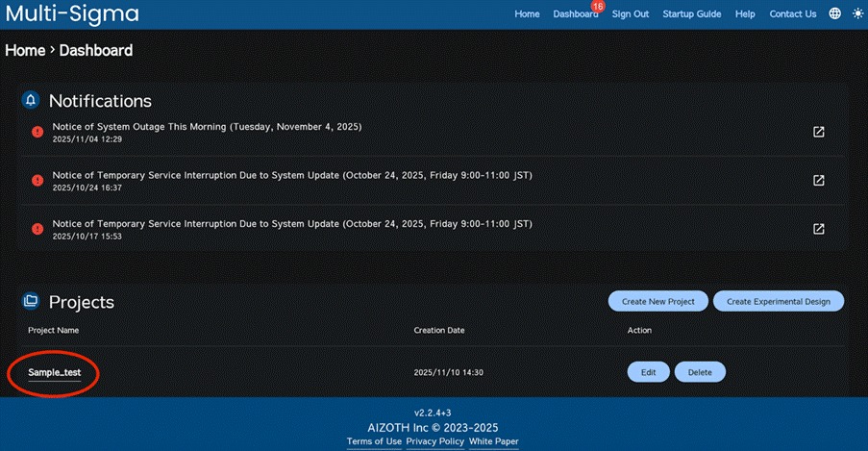Click red alert icon on System Outage notice
Viewport: 868px width, 451px height.
(x=37, y=132)
